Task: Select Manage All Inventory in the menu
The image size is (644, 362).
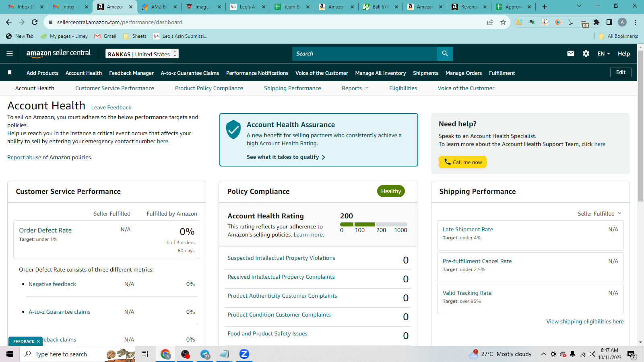Action: (380, 73)
